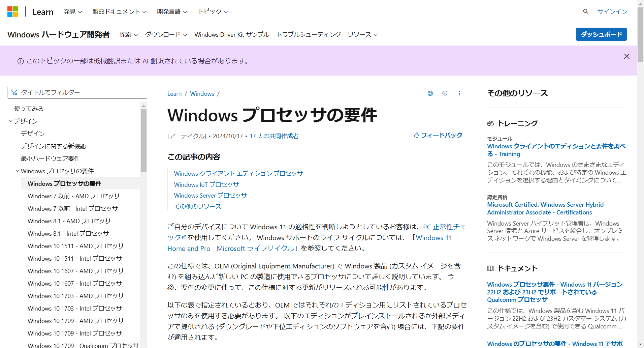Open the トラブルシューティング menu item
This screenshot has width=644, height=348.
tap(308, 35)
